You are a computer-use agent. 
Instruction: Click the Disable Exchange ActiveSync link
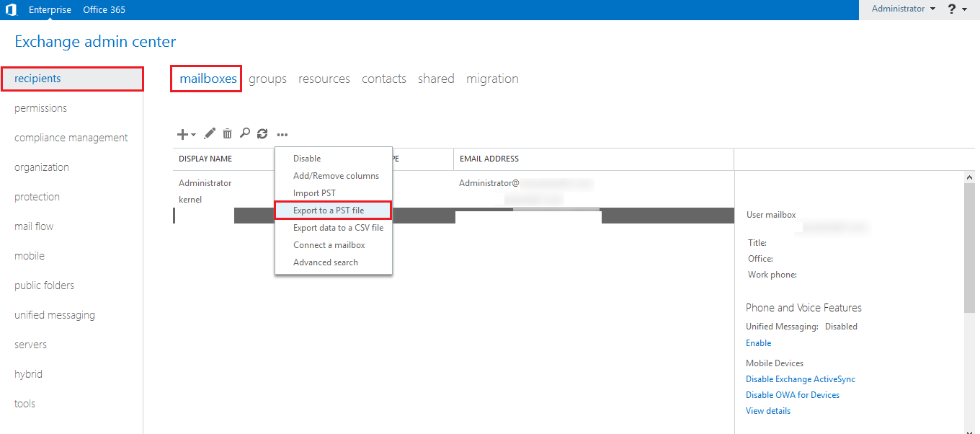pos(801,379)
